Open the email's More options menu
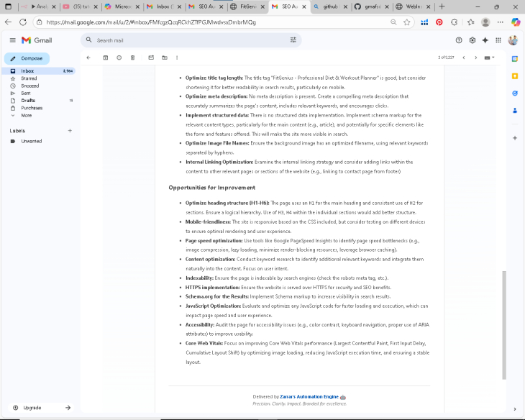The height and width of the screenshot is (420, 525). (x=177, y=58)
